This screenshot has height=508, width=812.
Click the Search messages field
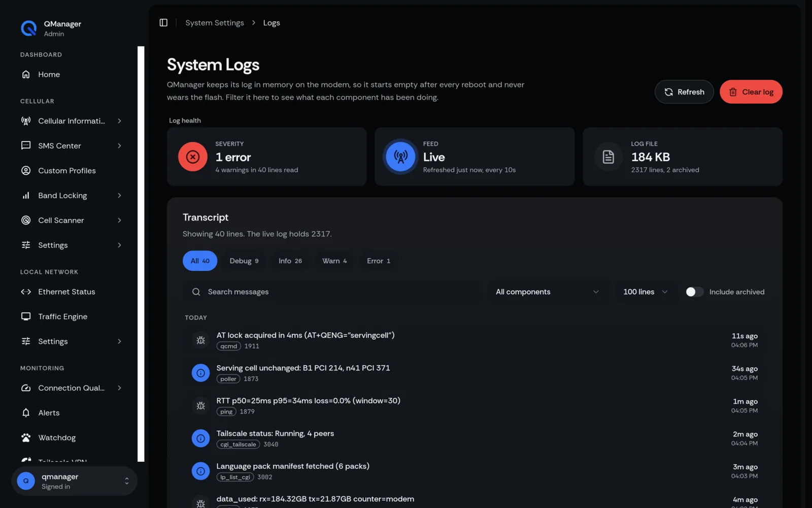(x=331, y=292)
